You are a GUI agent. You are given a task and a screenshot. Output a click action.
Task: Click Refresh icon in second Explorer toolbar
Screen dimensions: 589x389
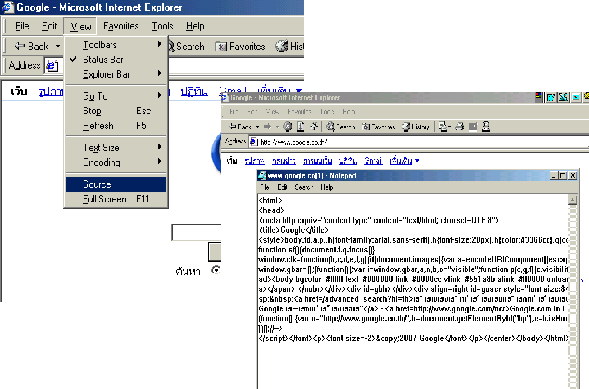[301, 127]
